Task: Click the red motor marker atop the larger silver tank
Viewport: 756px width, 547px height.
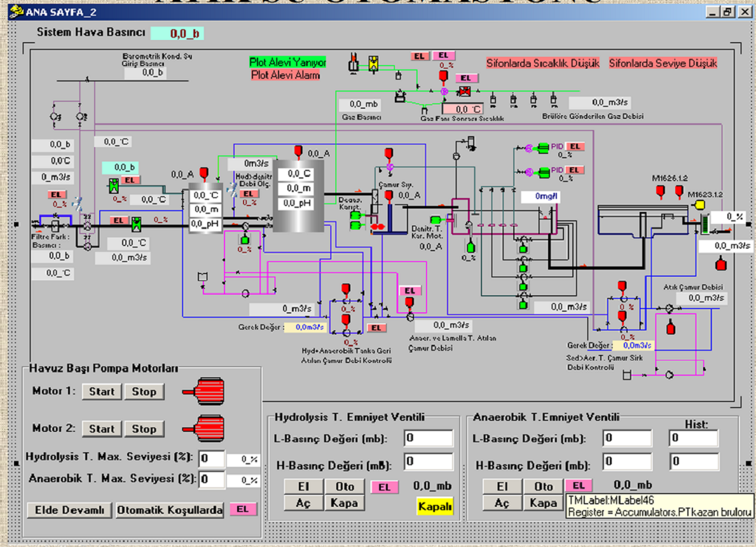Action: click(x=298, y=152)
